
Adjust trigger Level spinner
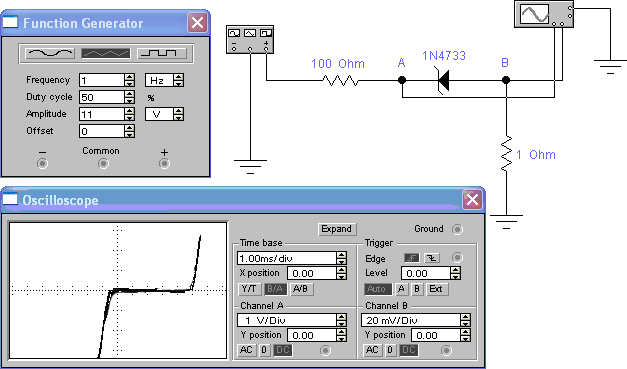pos(455,273)
